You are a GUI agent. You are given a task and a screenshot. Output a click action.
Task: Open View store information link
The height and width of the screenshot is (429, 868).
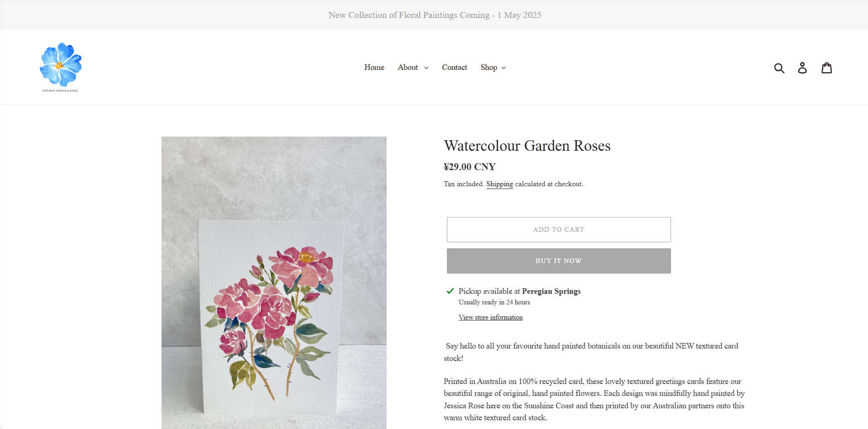point(491,317)
